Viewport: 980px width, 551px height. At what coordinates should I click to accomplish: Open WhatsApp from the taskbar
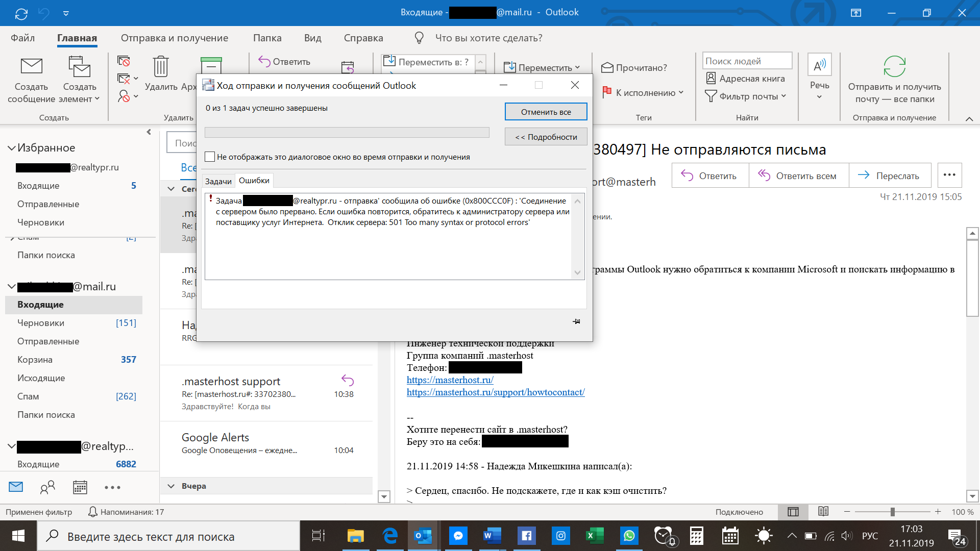629,536
